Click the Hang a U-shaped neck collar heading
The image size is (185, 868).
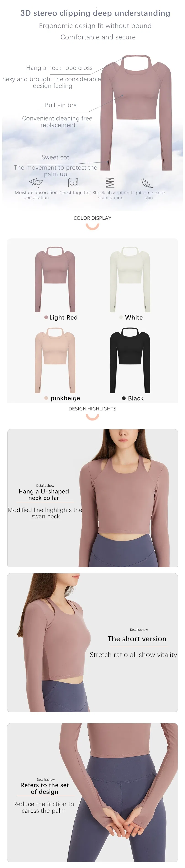coord(44,495)
